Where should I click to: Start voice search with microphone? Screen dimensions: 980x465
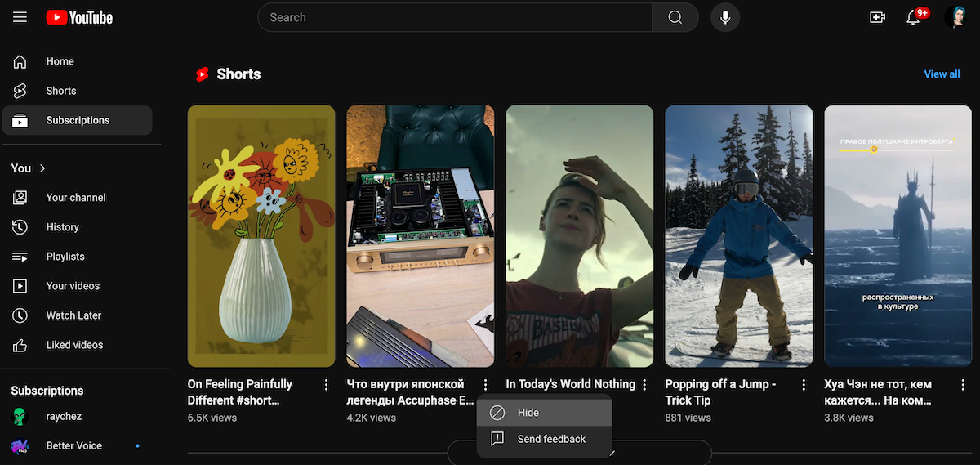click(x=724, y=17)
